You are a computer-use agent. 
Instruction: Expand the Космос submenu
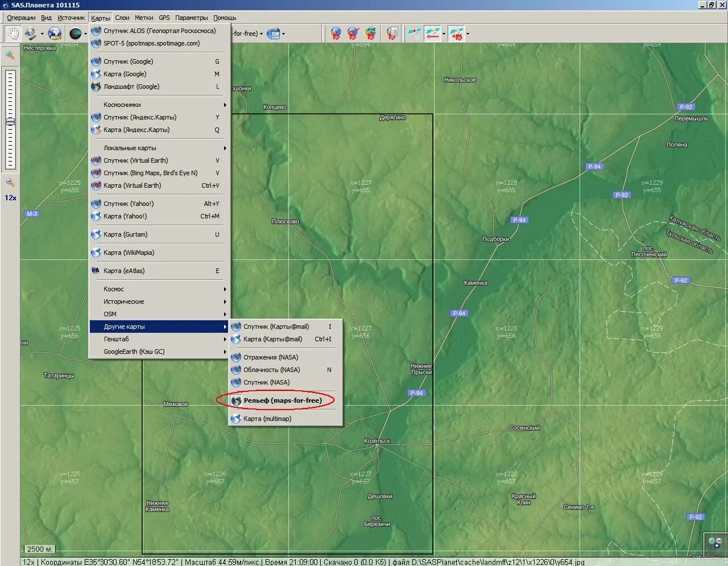[x=159, y=289]
